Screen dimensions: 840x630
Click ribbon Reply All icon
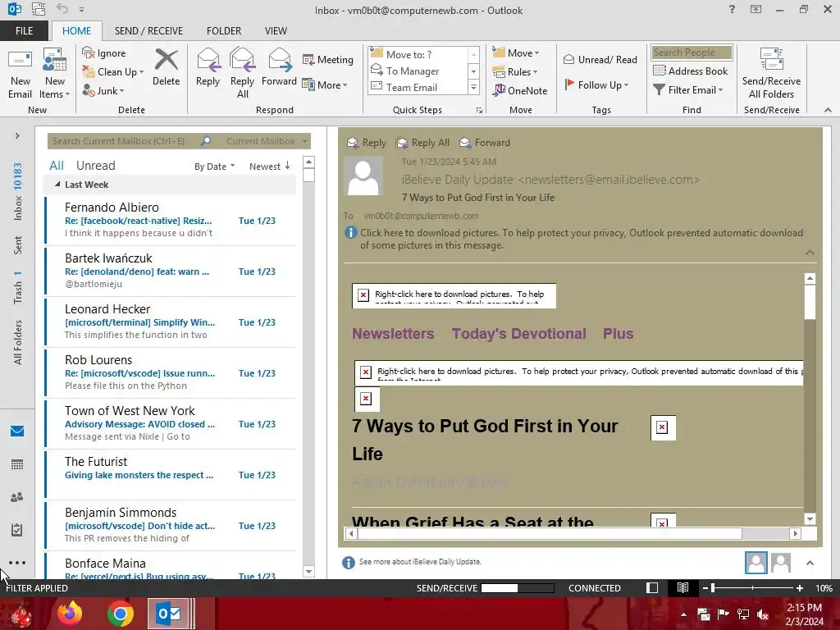242,74
